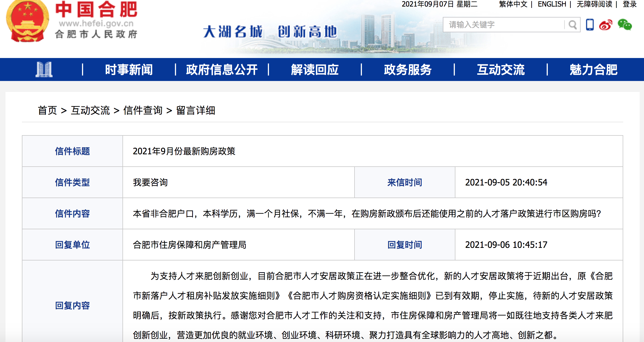This screenshot has width=644, height=342.
Task: Click 信件查询 in breadcrumb
Action: [x=143, y=111]
